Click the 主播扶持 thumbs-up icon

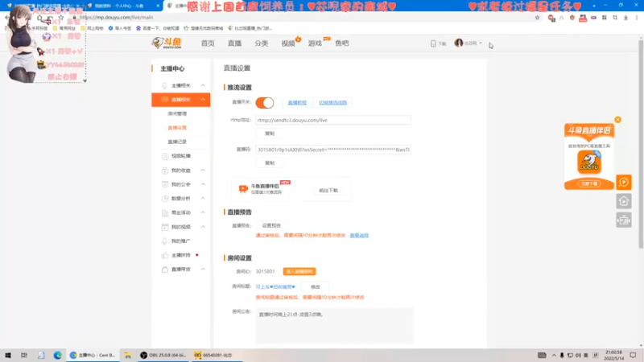pos(165,255)
